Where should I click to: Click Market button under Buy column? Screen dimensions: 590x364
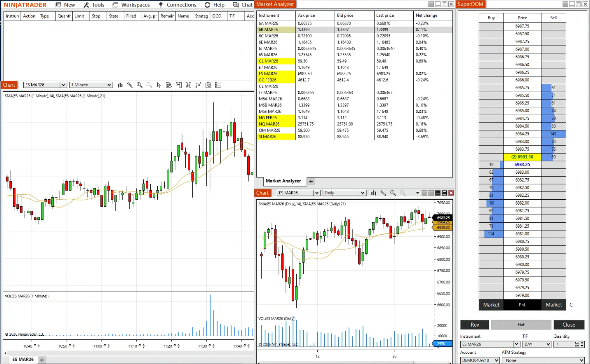pyautogui.click(x=491, y=305)
